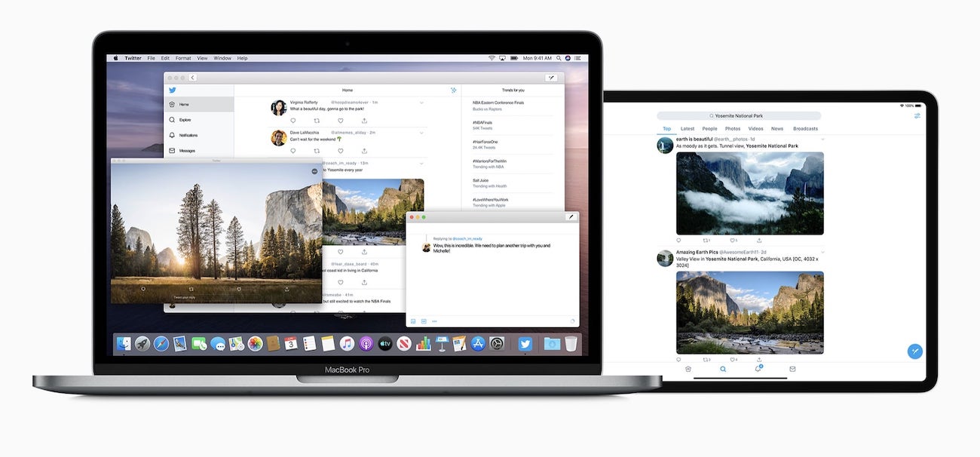980x457 pixels.
Task: Click the Yosemite National Park search field
Action: point(739,116)
